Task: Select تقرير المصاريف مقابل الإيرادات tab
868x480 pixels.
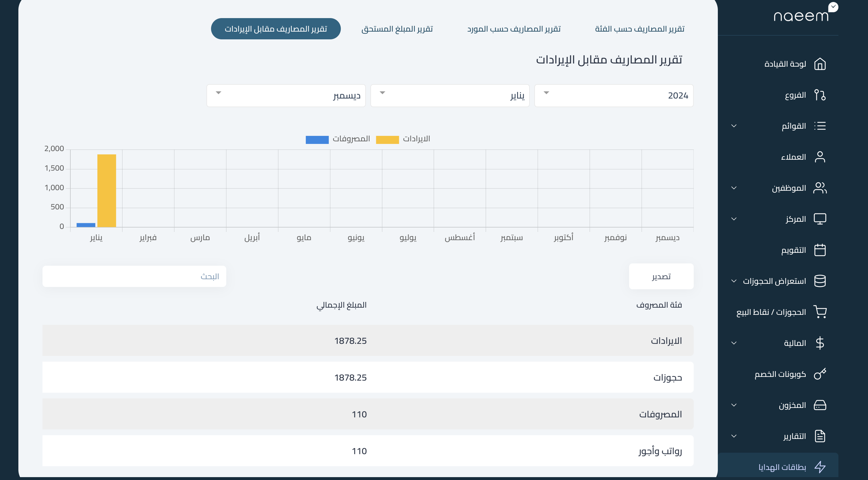Action: (276, 29)
